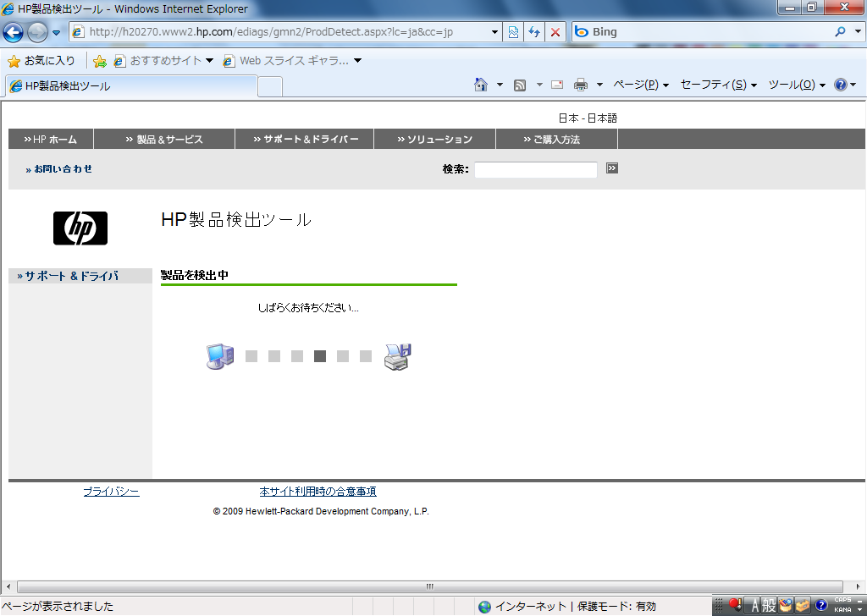Click the scroll left arrow
867x616 pixels.
[8, 586]
